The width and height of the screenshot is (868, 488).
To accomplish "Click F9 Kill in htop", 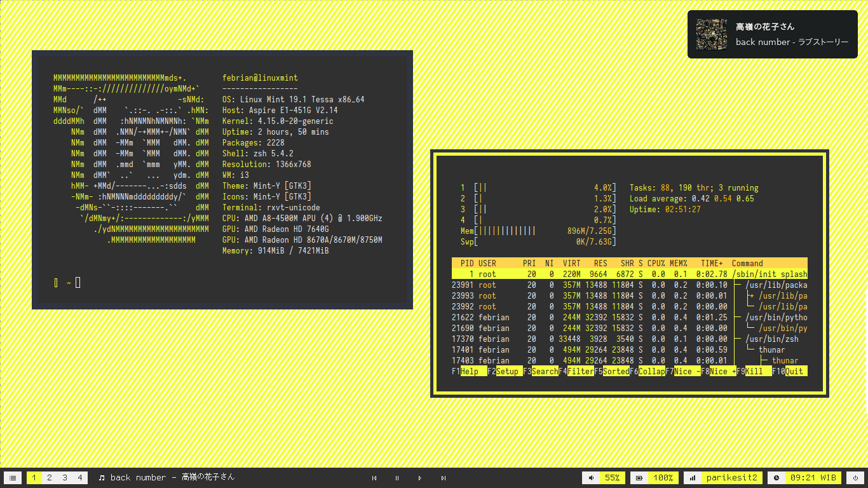I will point(754,371).
